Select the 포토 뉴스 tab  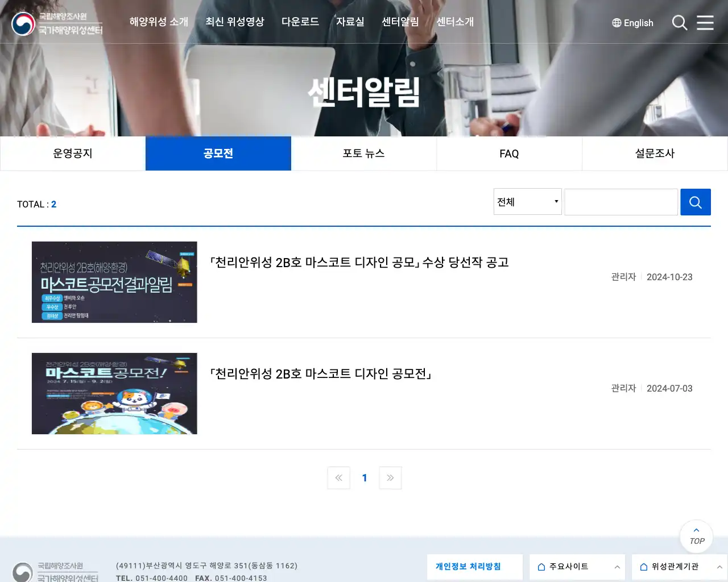click(x=363, y=153)
